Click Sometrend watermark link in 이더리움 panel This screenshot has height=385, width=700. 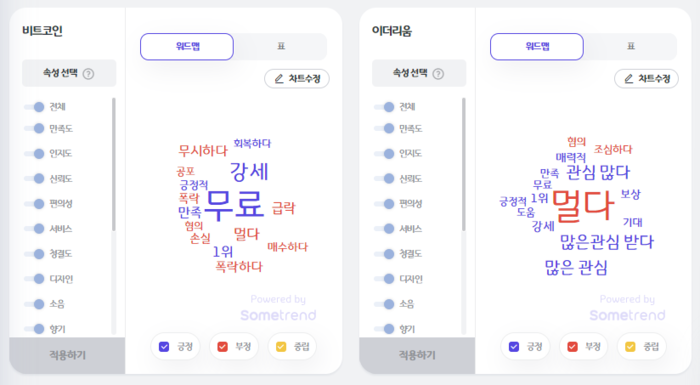point(627,315)
